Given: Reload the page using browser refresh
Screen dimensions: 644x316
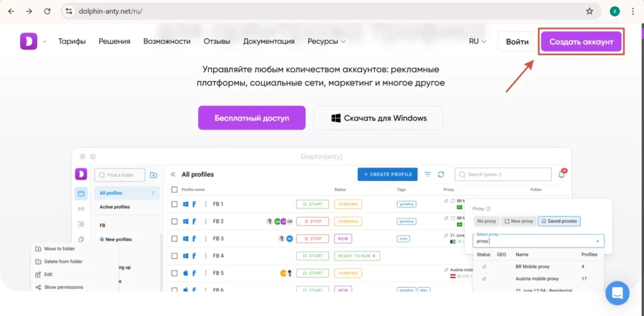Looking at the screenshot, I should click(47, 11).
